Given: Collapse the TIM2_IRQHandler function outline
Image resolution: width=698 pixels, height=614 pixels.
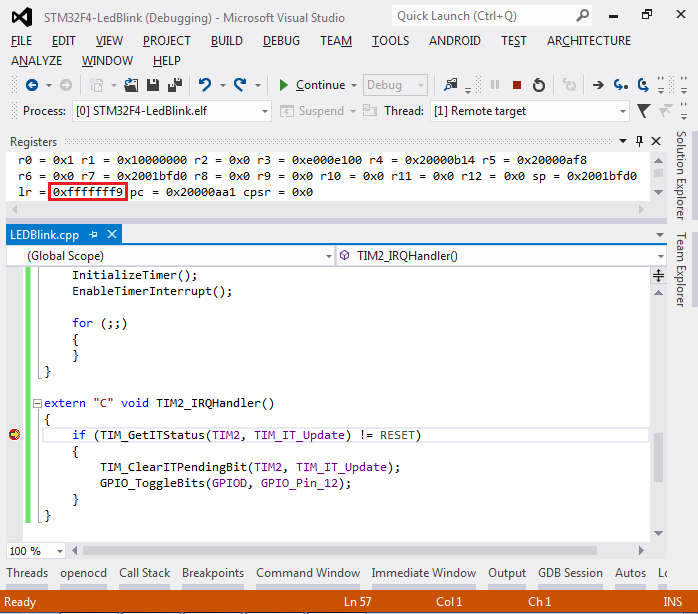Looking at the screenshot, I should [x=37, y=403].
